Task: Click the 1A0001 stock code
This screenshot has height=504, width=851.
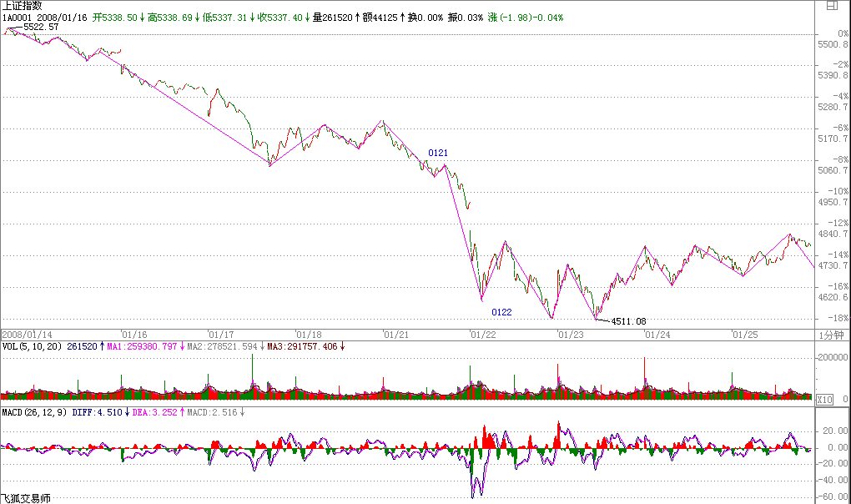Action: [16, 17]
